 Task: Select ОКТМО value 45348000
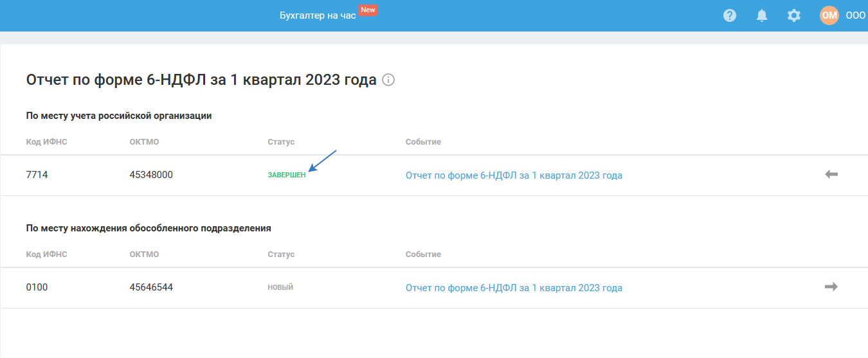151,175
